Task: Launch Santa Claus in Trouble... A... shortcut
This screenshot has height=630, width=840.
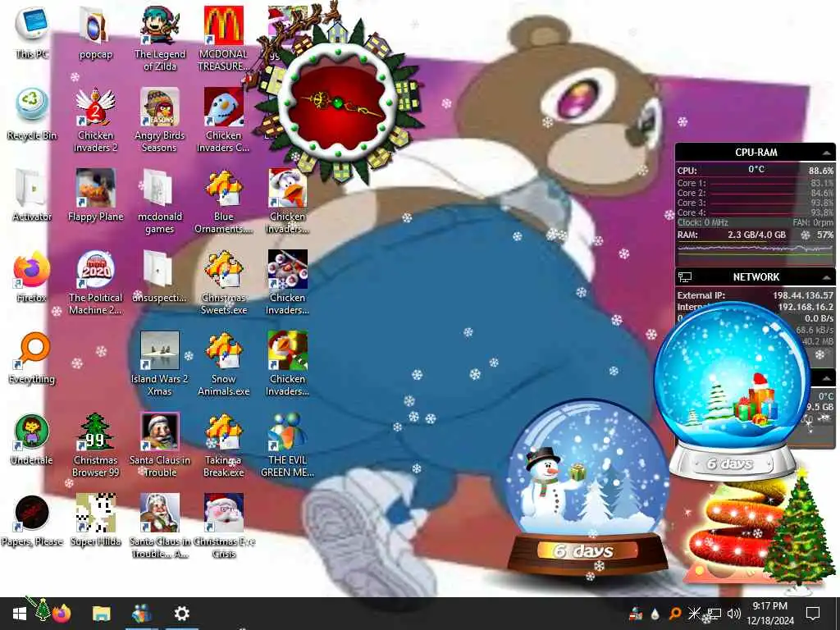Action: tap(160, 526)
